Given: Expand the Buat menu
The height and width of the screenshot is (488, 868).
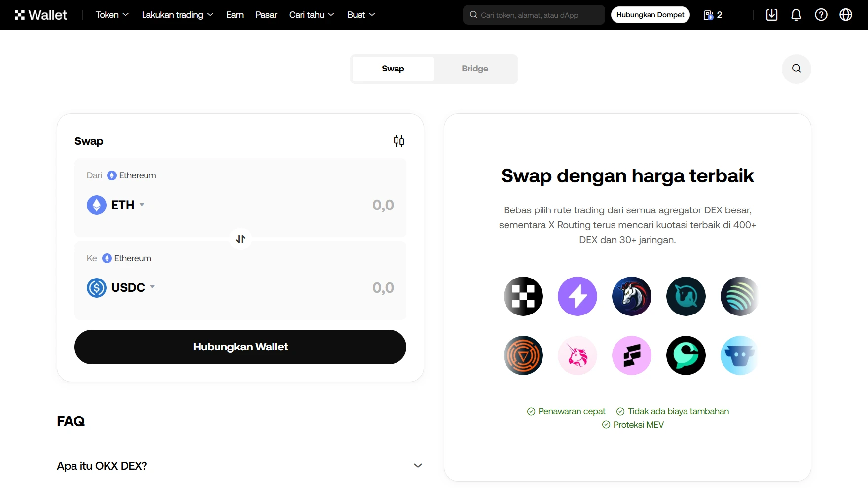Looking at the screenshot, I should (x=362, y=15).
